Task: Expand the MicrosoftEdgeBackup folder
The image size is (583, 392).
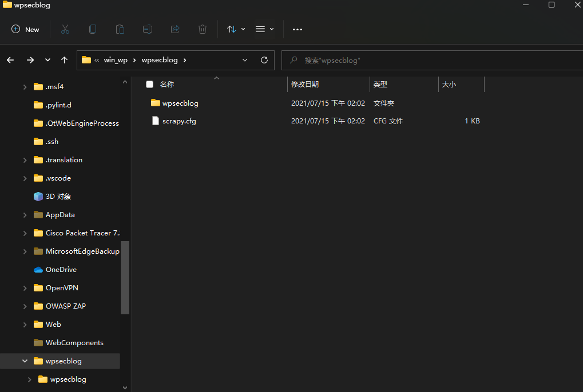Action: coord(25,251)
